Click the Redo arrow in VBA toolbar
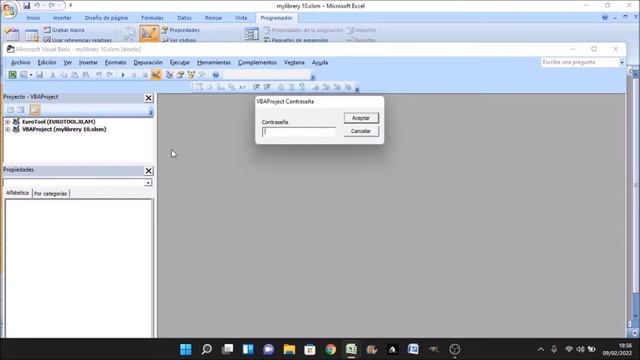 click(109, 75)
